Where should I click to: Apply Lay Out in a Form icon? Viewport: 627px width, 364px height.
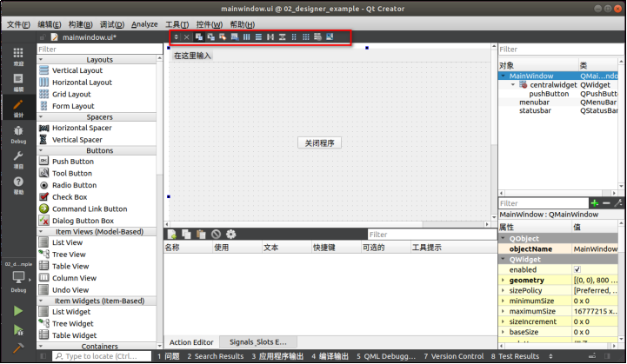coord(294,37)
